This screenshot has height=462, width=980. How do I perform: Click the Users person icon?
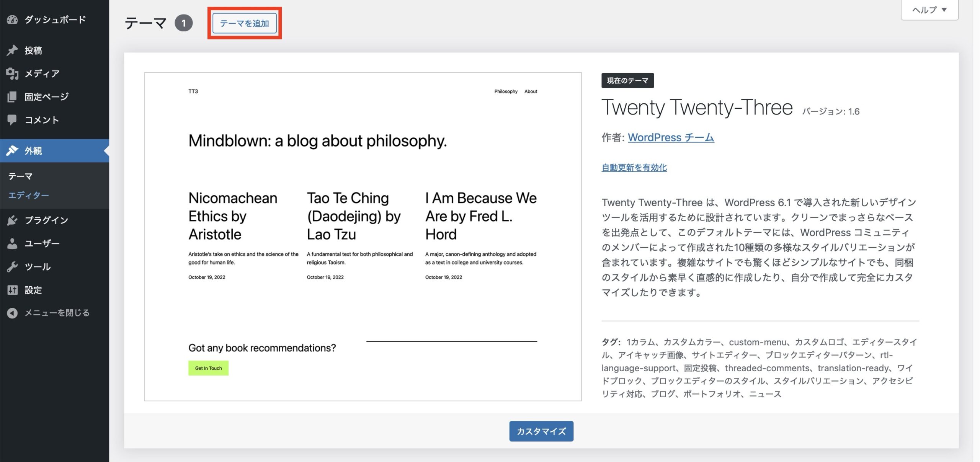(12, 243)
